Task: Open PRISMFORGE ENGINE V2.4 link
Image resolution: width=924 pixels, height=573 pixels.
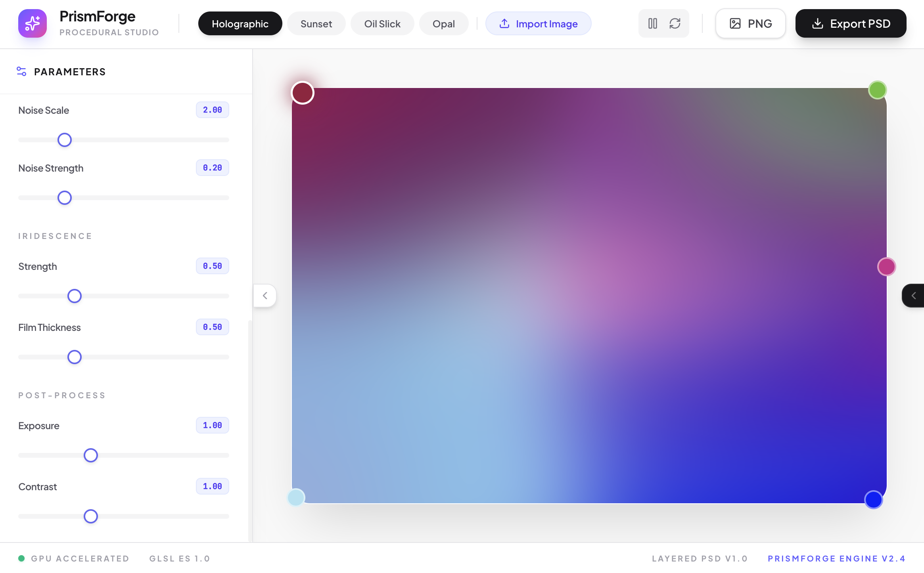Action: point(837,558)
